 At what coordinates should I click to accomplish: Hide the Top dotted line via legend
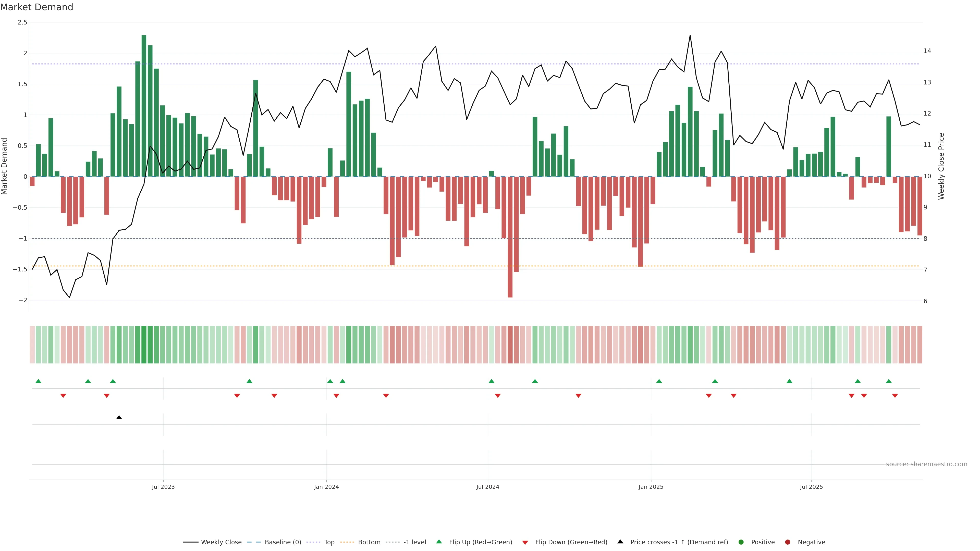pyautogui.click(x=329, y=542)
